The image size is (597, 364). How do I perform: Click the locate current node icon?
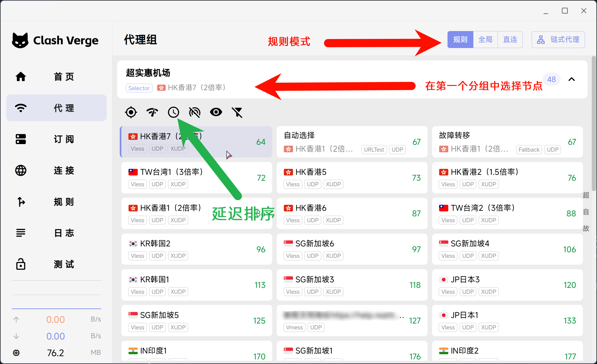point(131,112)
